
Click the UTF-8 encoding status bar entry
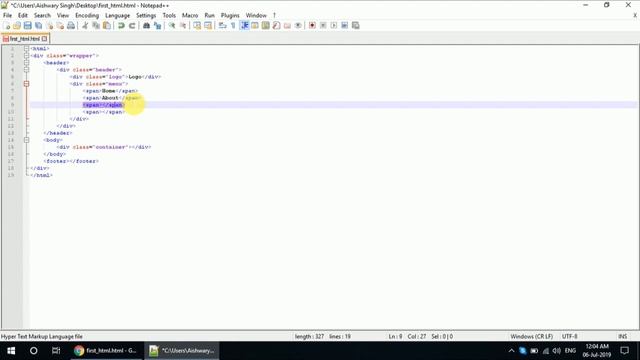coord(569,336)
